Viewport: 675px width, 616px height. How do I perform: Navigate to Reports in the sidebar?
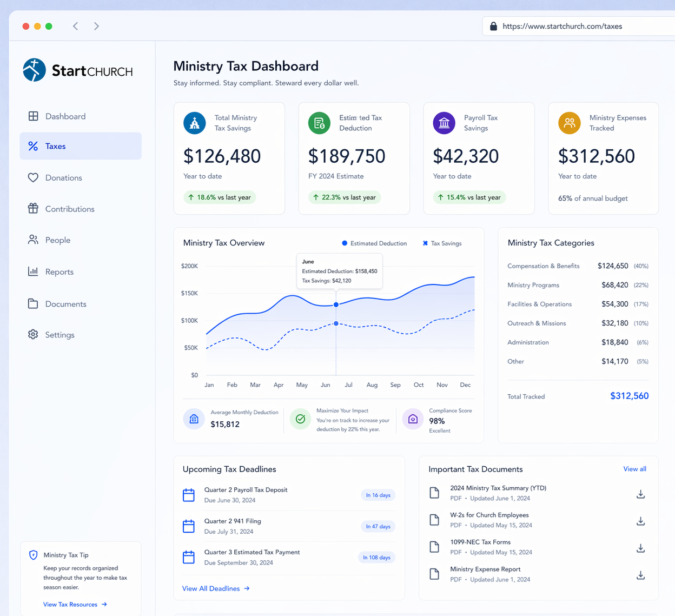(x=59, y=272)
